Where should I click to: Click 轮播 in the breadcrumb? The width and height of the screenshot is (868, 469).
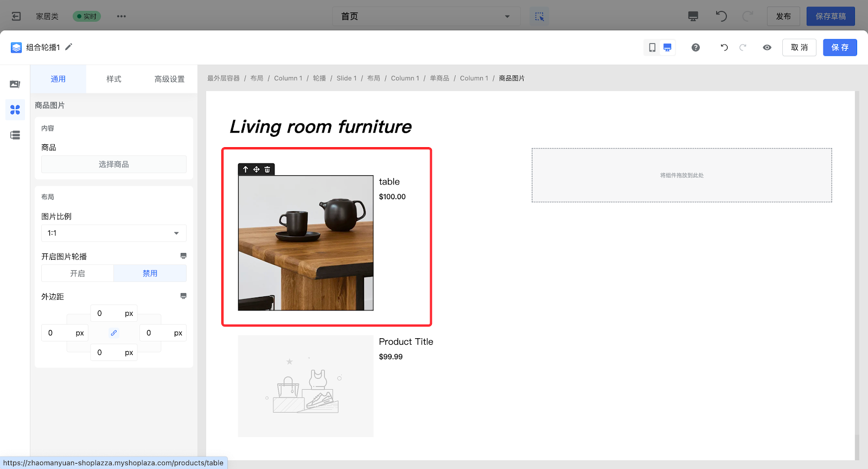point(320,78)
